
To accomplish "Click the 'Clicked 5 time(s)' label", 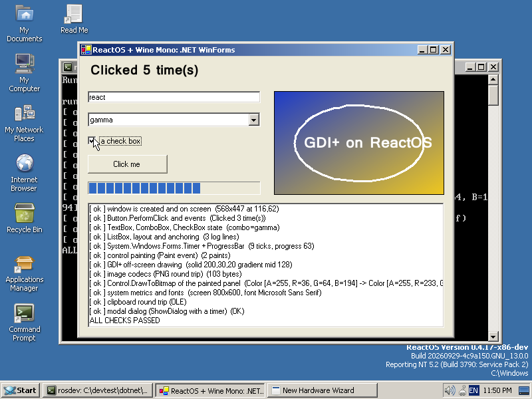I will coord(144,70).
